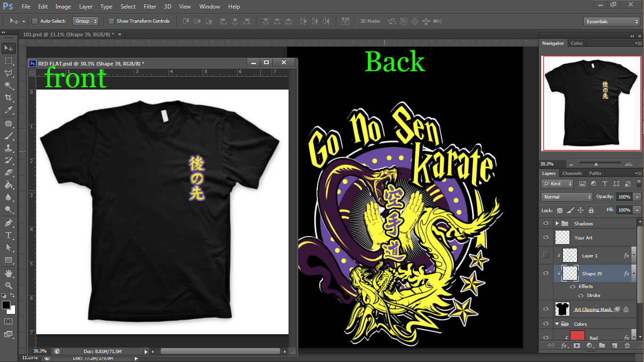Select the Crop tool
The image size is (644, 362).
click(x=8, y=98)
